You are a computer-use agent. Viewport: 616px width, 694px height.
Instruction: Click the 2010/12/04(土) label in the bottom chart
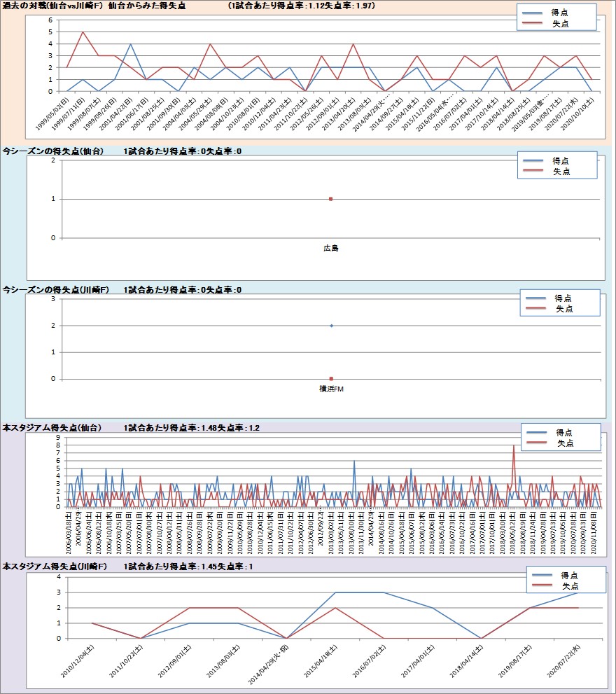tap(77, 663)
